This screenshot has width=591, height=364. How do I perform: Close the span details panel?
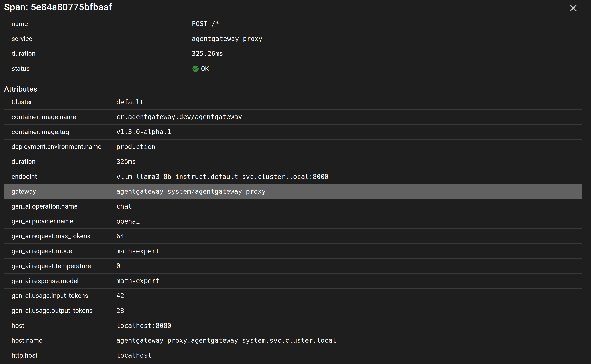click(x=573, y=8)
